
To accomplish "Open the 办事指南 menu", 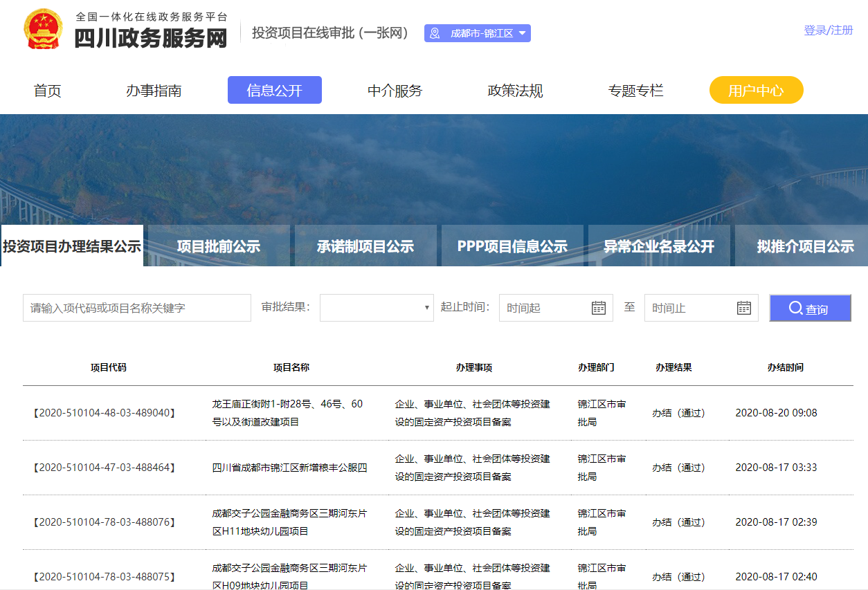I will point(154,91).
